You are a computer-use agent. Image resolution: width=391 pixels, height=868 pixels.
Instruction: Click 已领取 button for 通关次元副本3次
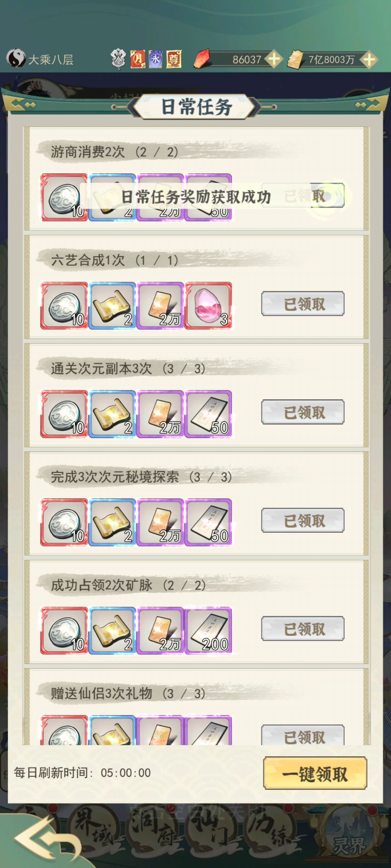303,412
